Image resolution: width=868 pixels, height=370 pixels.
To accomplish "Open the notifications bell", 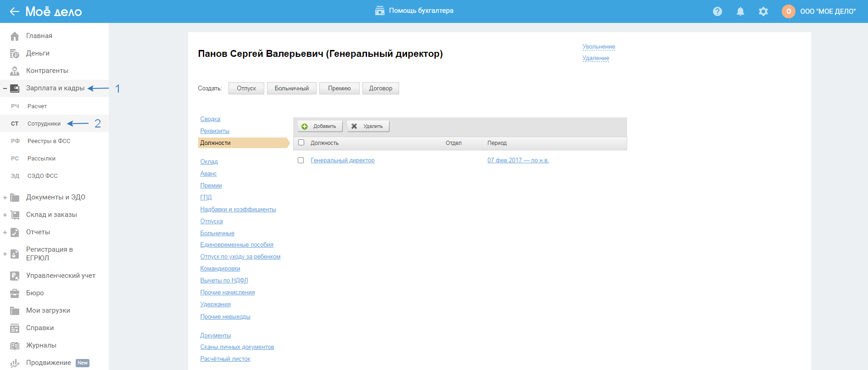I will coord(740,11).
